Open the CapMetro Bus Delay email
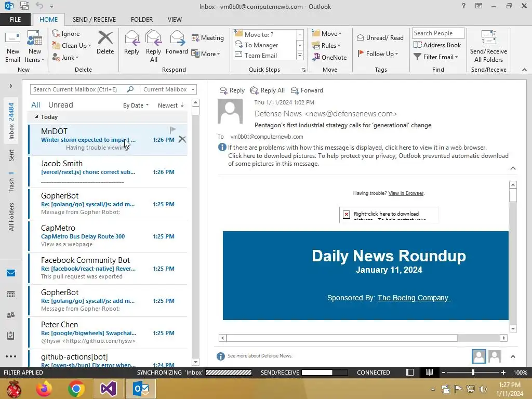The image size is (532, 399). (x=108, y=236)
